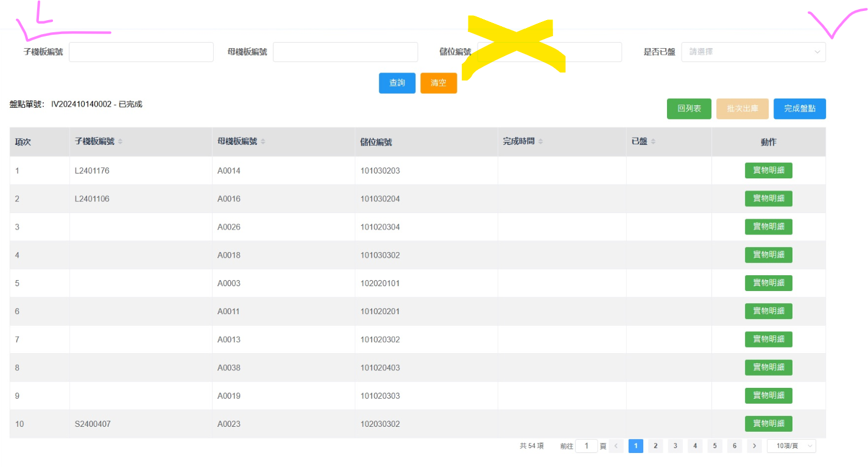868x467 pixels.
Task: Open 實物明細 for row with A0014
Action: [768, 170]
